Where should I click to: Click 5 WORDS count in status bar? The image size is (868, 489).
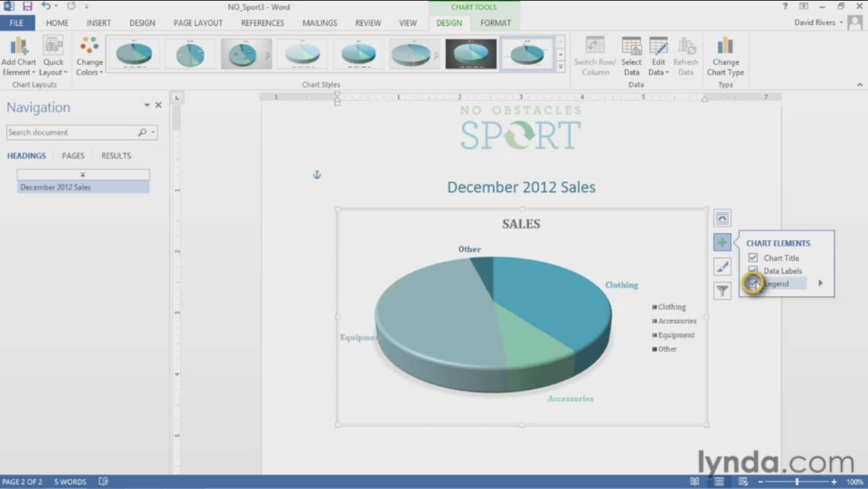click(70, 482)
